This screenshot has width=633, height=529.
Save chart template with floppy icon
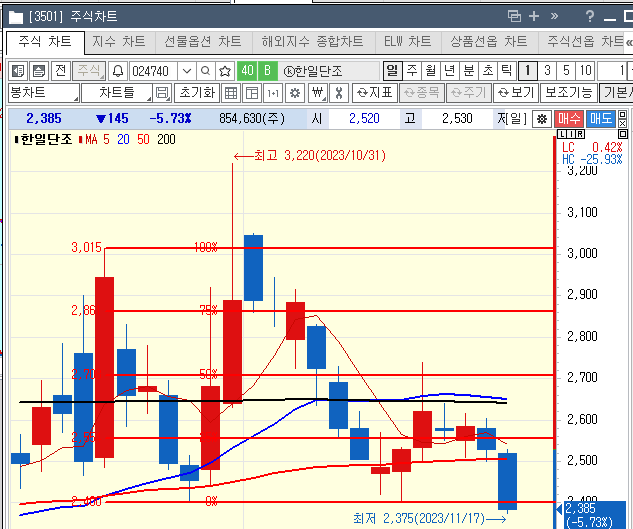[x=162, y=93]
